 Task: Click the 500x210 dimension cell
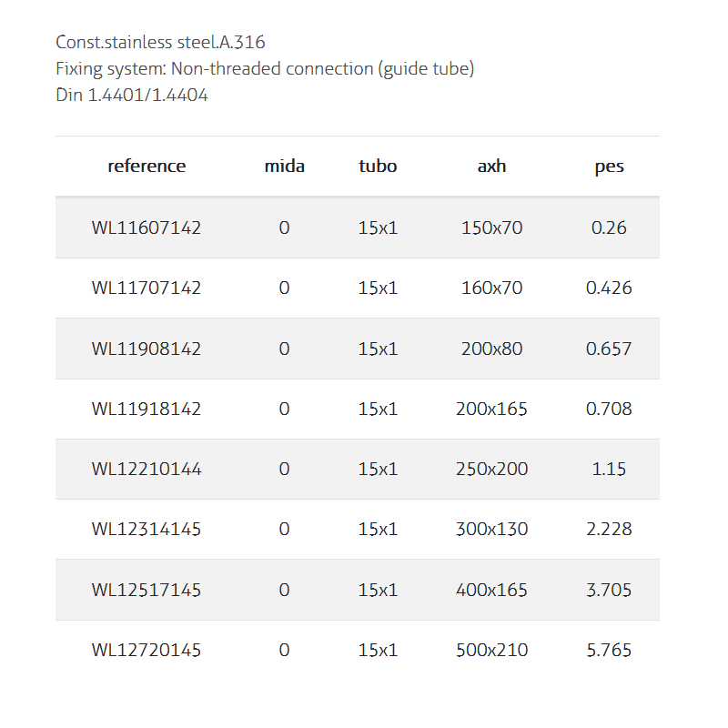coord(491,651)
